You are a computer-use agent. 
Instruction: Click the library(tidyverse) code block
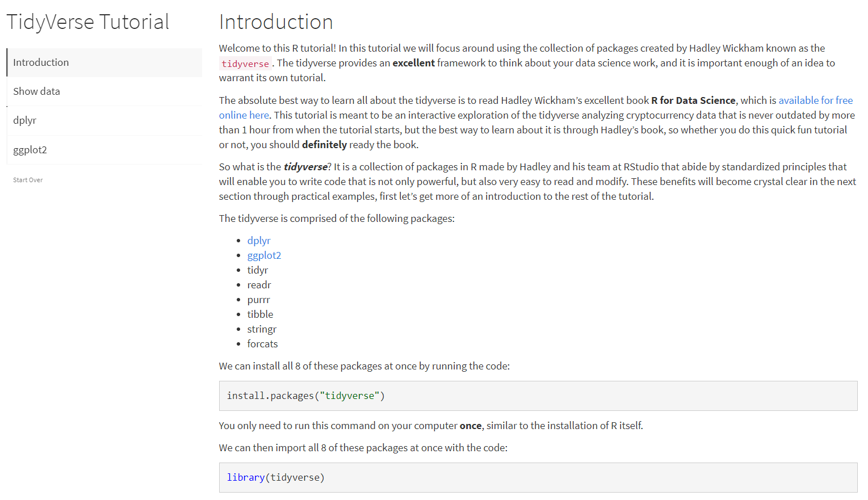538,477
